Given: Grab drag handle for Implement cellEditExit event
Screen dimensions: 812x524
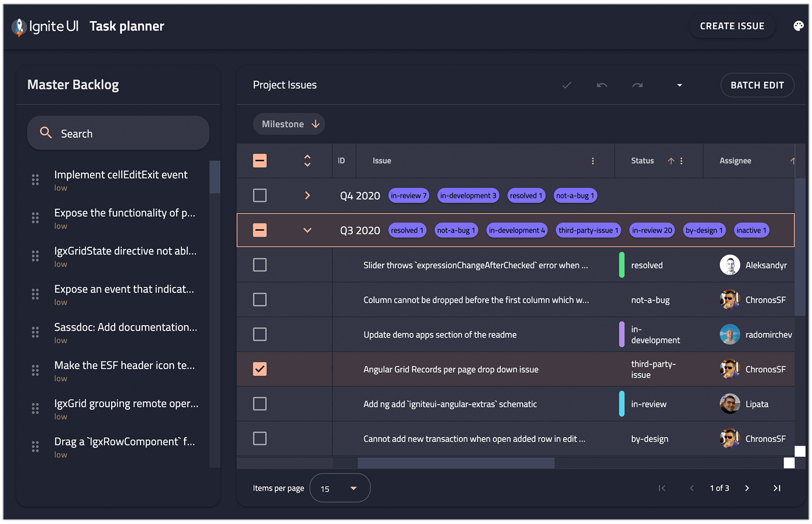Looking at the screenshot, I should (35, 180).
